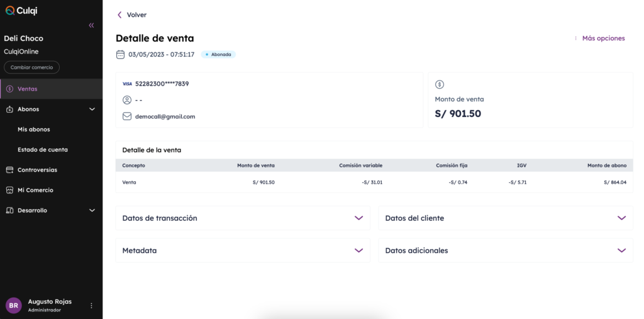
Task: Click the Augusto Rojas user name
Action: 50,302
